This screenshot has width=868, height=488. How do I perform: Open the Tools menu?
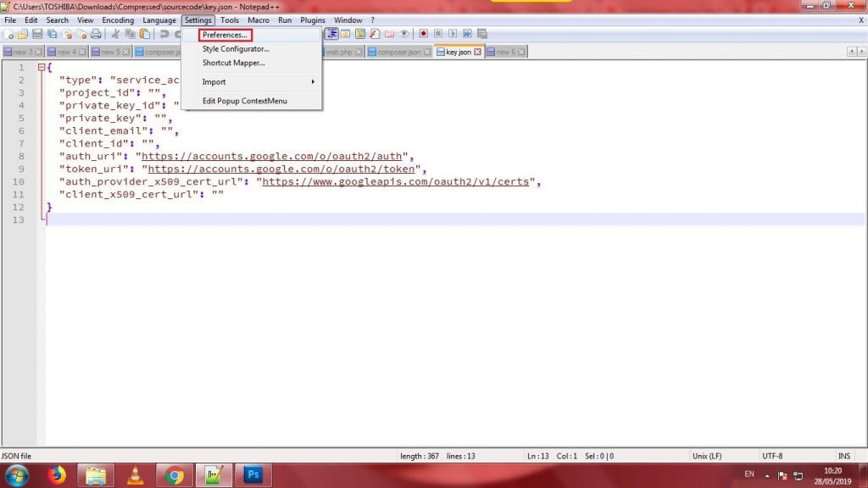pos(229,20)
